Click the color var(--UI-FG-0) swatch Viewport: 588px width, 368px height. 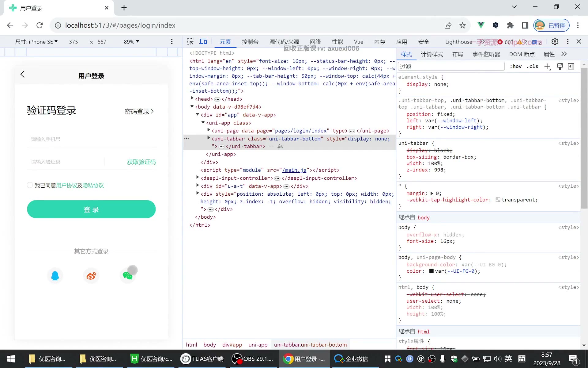(x=431, y=271)
